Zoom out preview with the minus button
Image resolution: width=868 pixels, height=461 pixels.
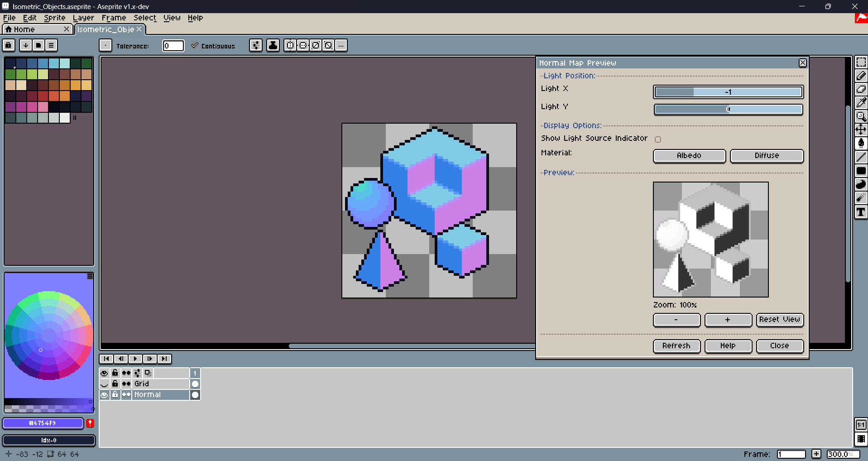(676, 320)
